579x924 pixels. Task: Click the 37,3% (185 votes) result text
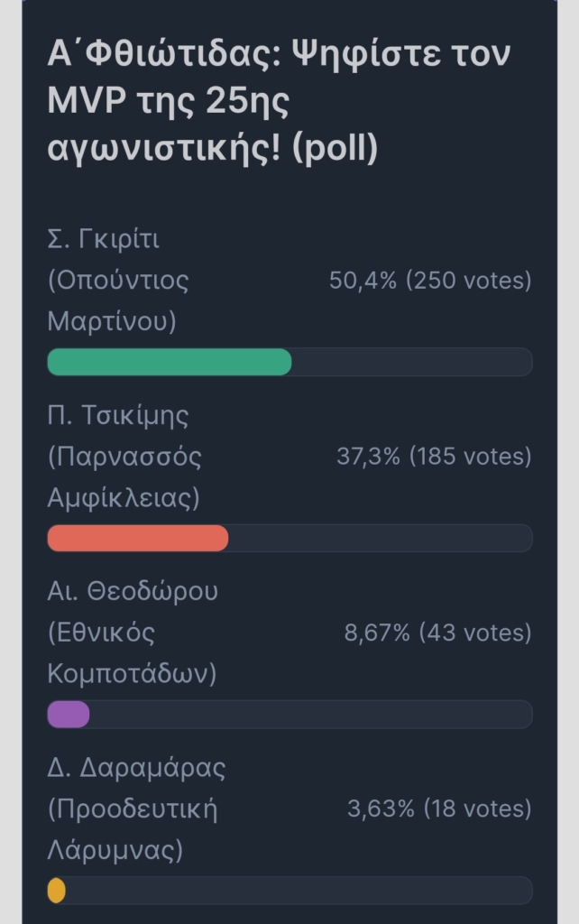pyautogui.click(x=434, y=457)
